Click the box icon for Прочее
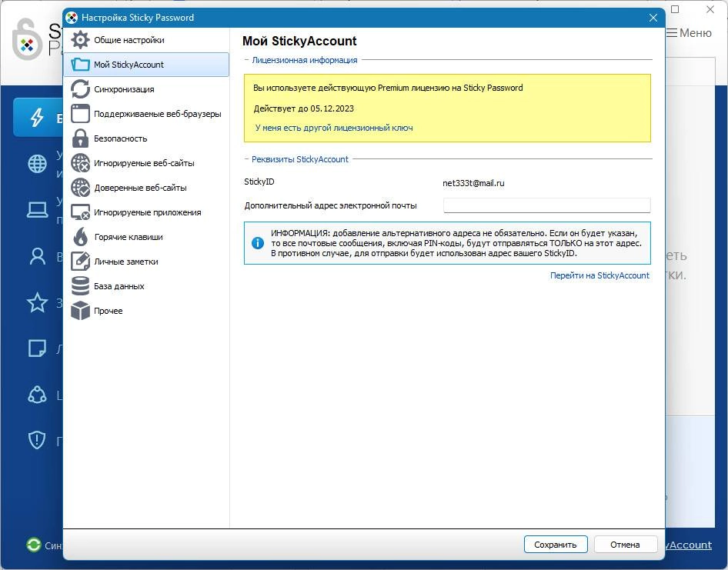This screenshot has height=570, width=728. pos(80,311)
